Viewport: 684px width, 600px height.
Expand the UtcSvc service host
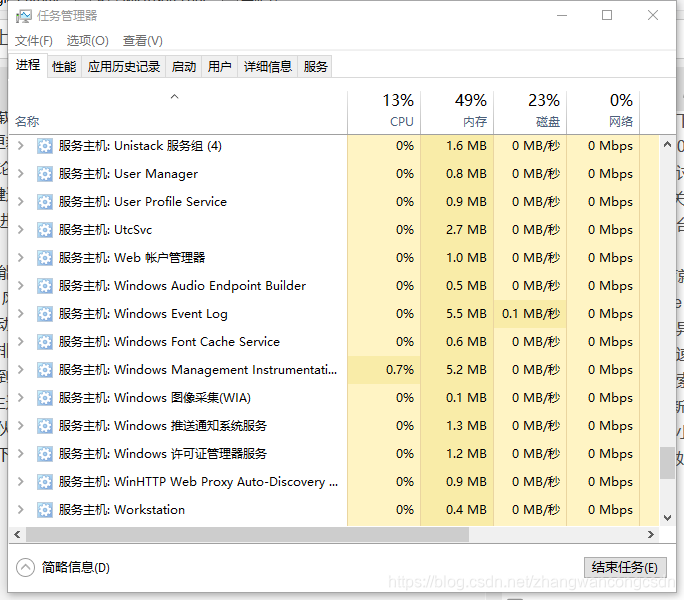coord(20,230)
